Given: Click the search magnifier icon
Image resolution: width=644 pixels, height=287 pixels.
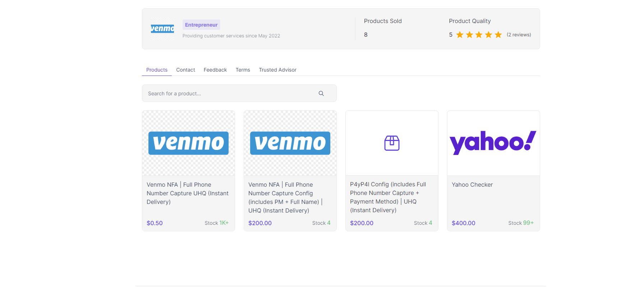Looking at the screenshot, I should point(321,94).
